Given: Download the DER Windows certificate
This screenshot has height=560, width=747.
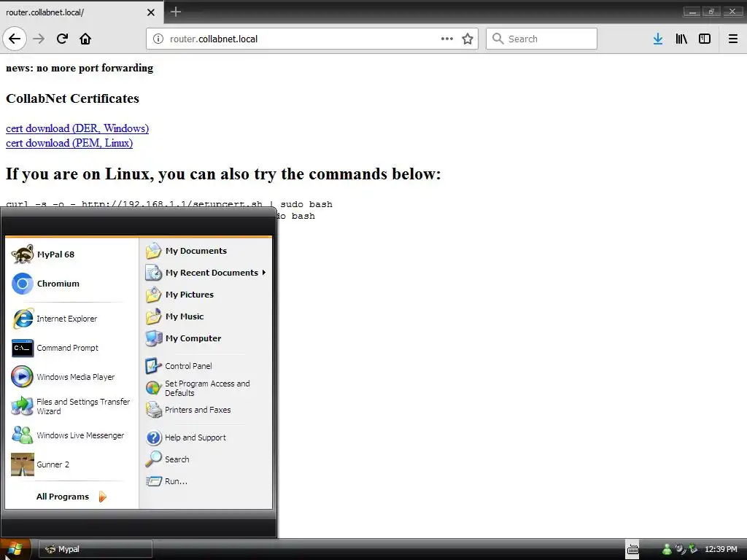Looking at the screenshot, I should pyautogui.click(x=77, y=128).
